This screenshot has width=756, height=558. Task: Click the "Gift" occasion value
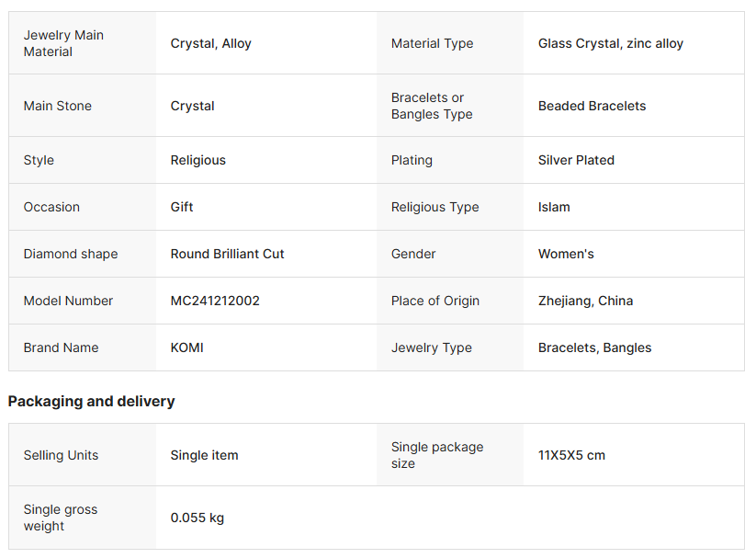pyautogui.click(x=182, y=207)
